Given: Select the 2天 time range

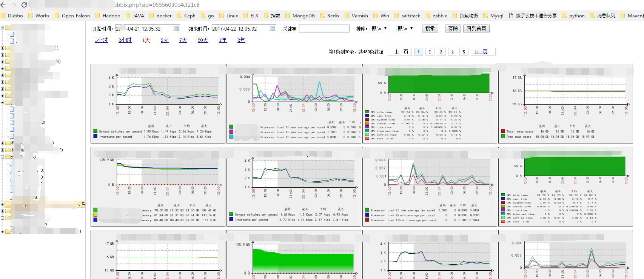Looking at the screenshot, I should (x=165, y=40).
